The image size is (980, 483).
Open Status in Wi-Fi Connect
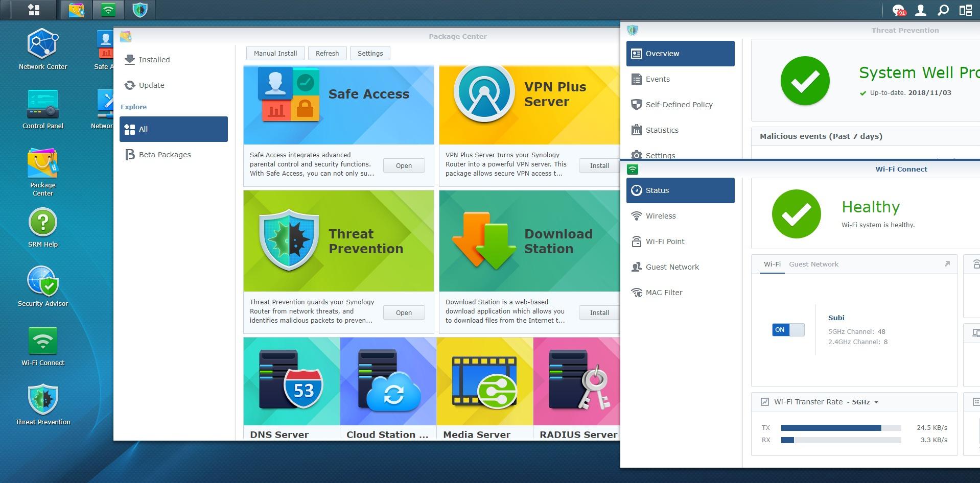[x=681, y=190]
